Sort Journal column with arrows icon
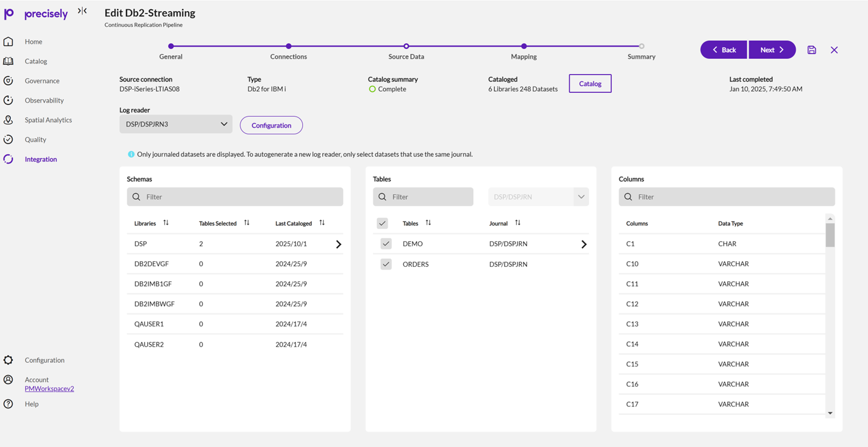This screenshot has height=447, width=868. click(518, 223)
